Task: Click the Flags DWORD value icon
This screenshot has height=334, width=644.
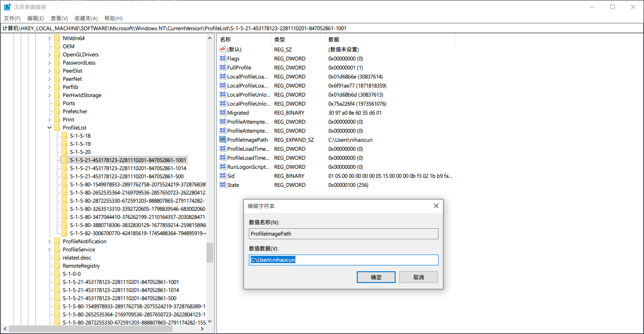Action: (x=222, y=59)
